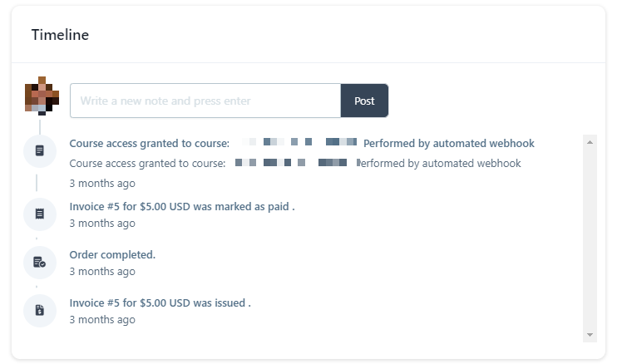
Task: Click the course access note icon
Action: pos(40,151)
